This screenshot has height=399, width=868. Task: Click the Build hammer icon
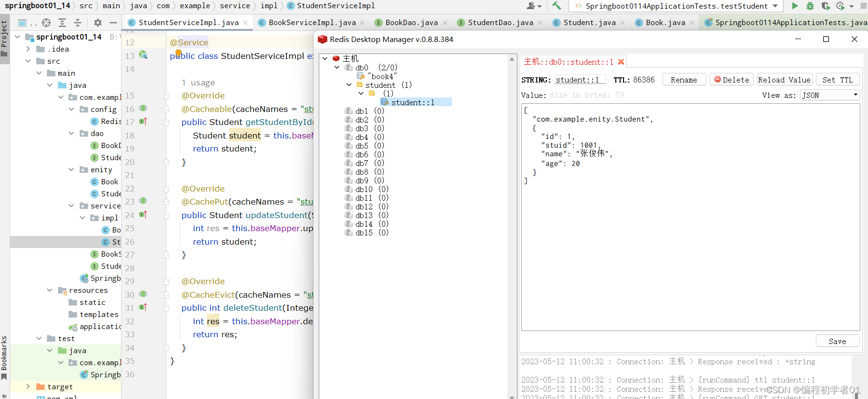click(x=556, y=6)
